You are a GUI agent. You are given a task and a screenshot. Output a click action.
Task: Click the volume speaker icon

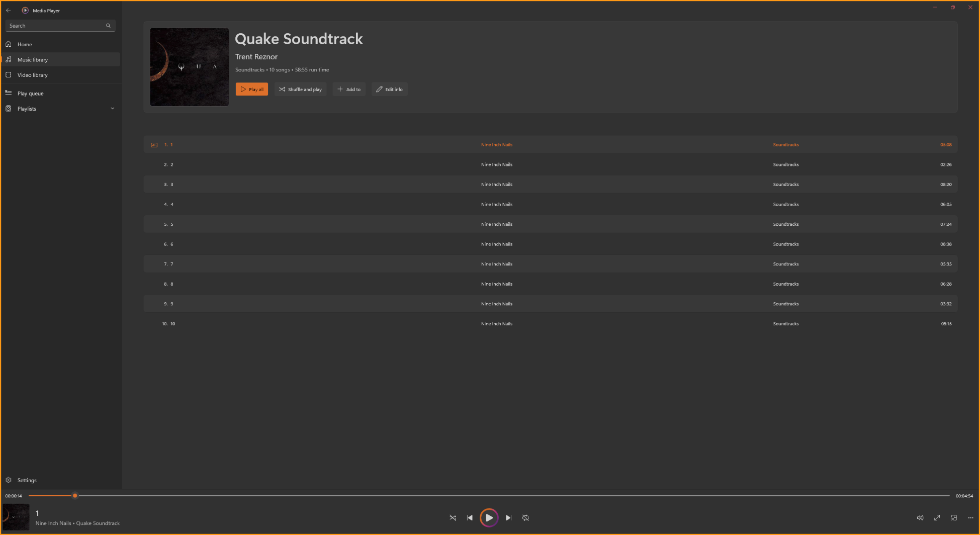click(x=920, y=518)
